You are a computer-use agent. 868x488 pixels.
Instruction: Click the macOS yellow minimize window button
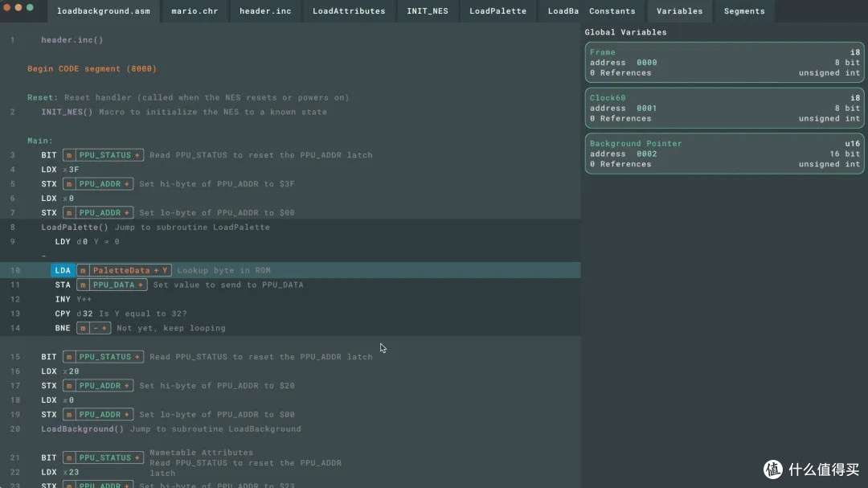[18, 7]
